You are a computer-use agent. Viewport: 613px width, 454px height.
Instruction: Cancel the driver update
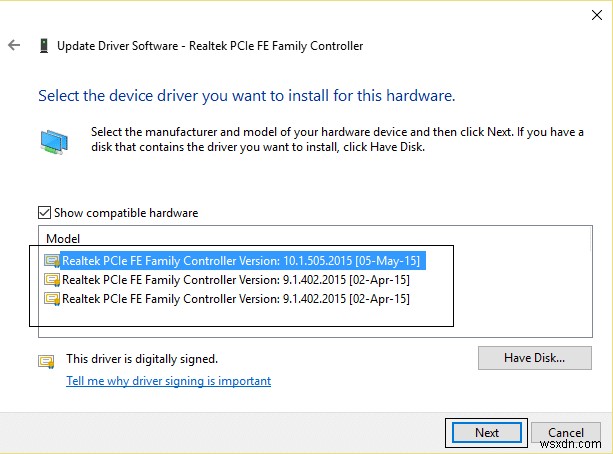(566, 433)
